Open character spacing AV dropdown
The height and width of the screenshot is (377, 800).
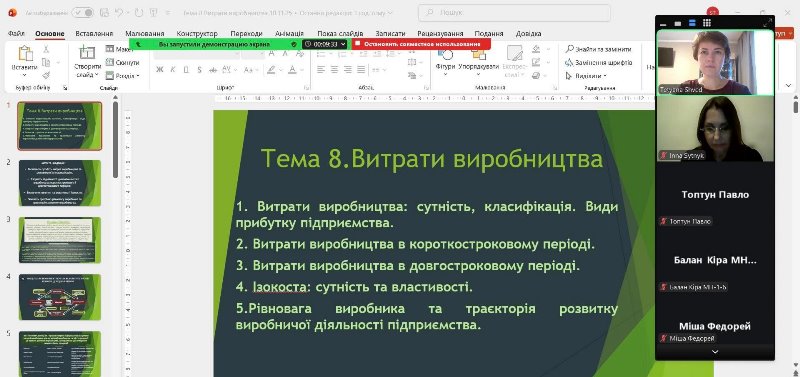230,69
